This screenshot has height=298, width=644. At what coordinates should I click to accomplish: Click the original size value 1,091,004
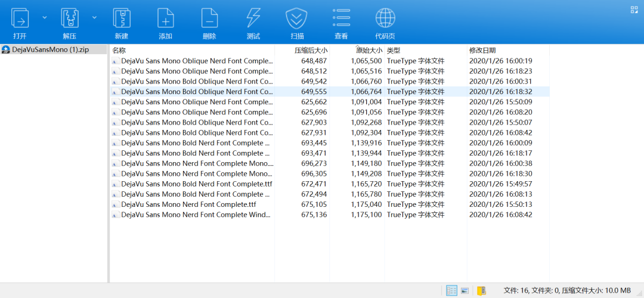pyautogui.click(x=366, y=102)
